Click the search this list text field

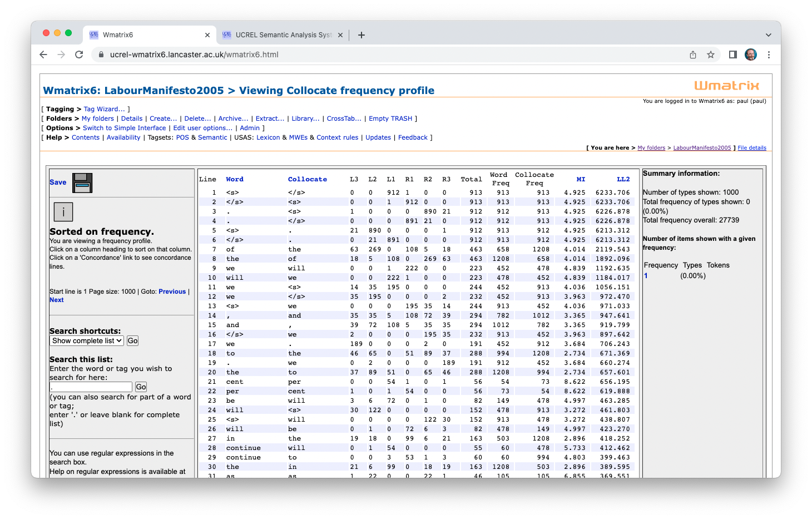(91, 387)
